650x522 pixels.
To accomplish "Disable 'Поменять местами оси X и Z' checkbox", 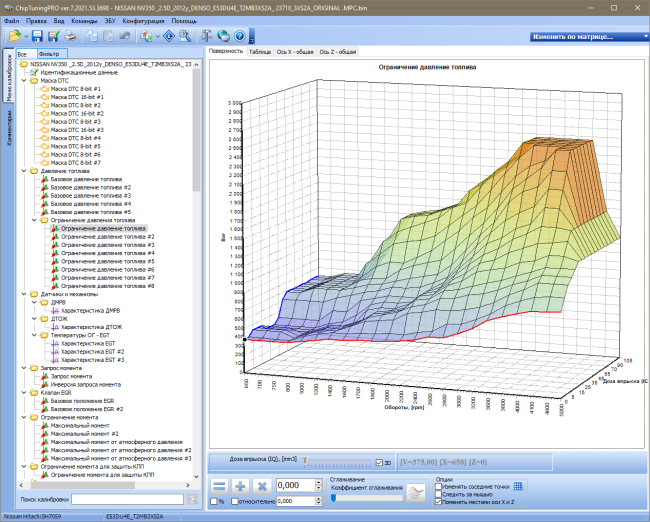I will (439, 502).
